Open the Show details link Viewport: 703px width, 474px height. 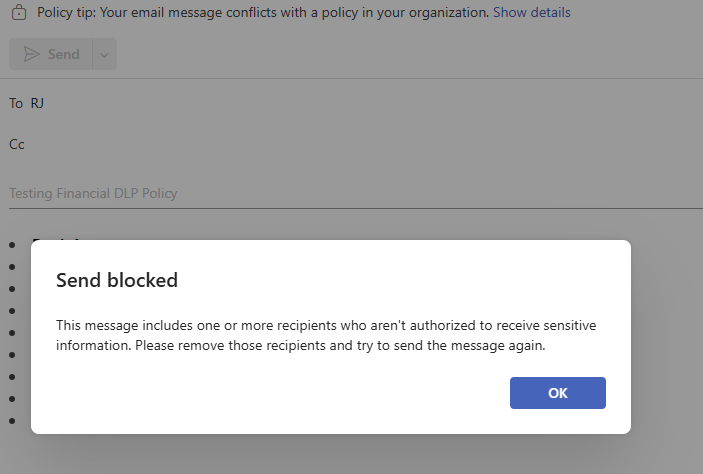click(x=532, y=12)
